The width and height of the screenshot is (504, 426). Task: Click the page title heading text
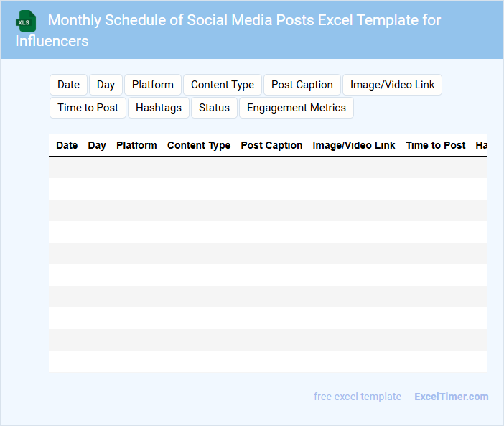point(244,20)
